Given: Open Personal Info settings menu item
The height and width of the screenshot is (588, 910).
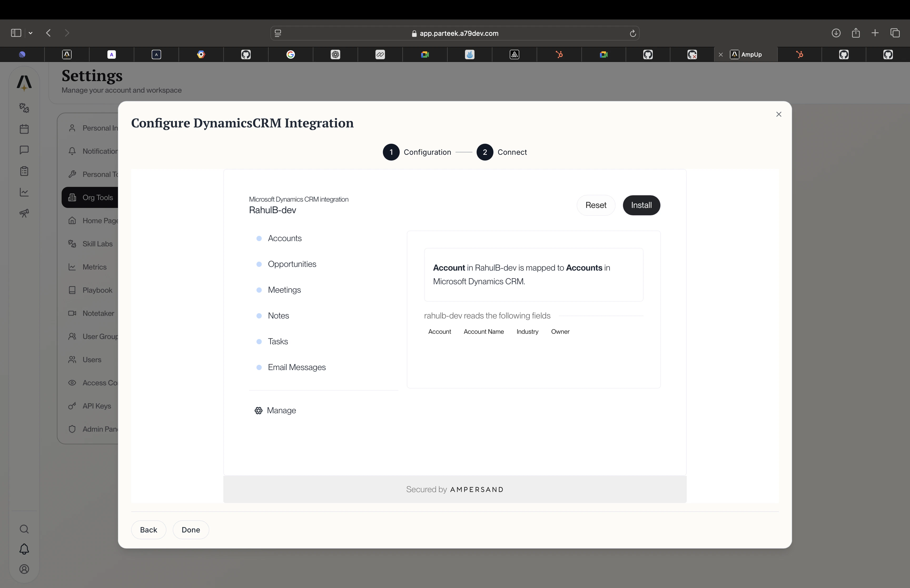Looking at the screenshot, I should (x=90, y=128).
